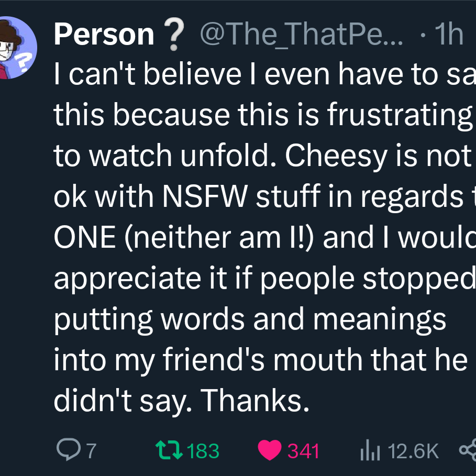Click the @The_ThatPe... username handle
The image size is (476, 476).
(301, 35)
